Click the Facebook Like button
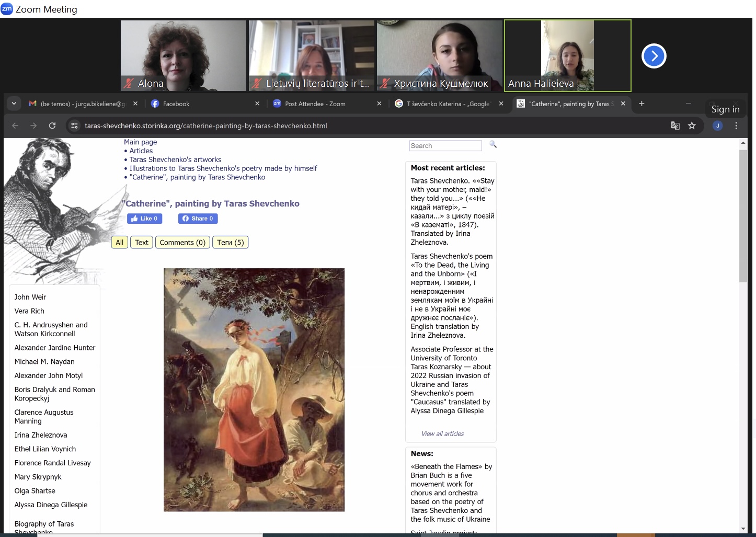 pyautogui.click(x=145, y=219)
